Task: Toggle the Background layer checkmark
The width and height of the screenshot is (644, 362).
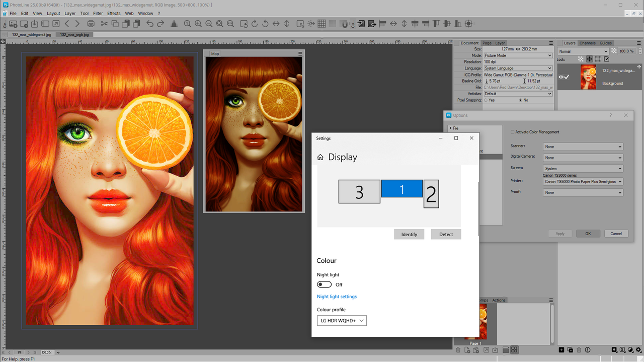Action: [x=567, y=77]
